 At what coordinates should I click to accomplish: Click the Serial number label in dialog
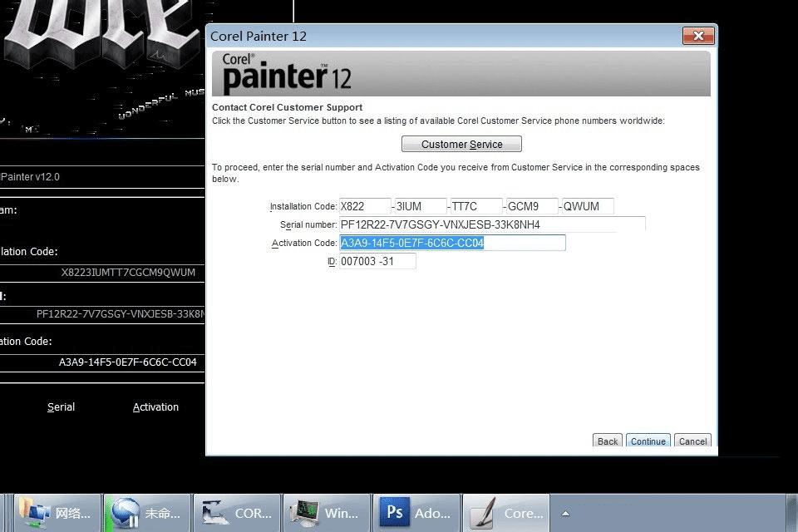(308, 224)
